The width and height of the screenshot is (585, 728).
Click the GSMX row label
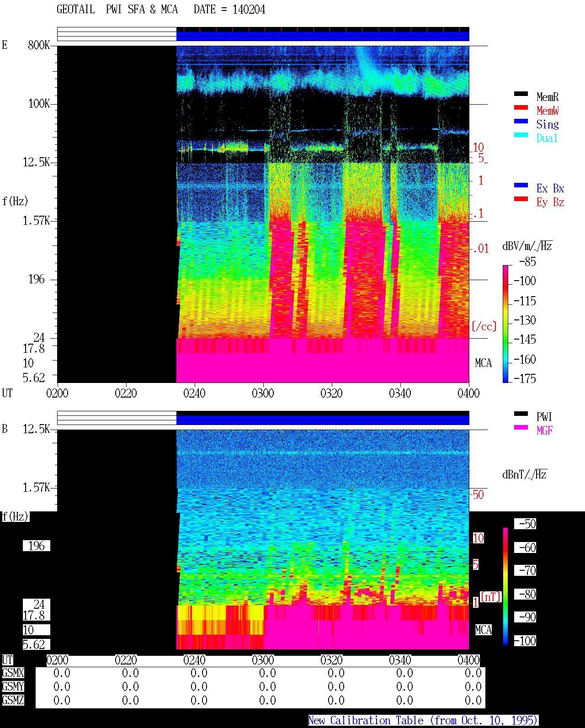[x=13, y=673]
